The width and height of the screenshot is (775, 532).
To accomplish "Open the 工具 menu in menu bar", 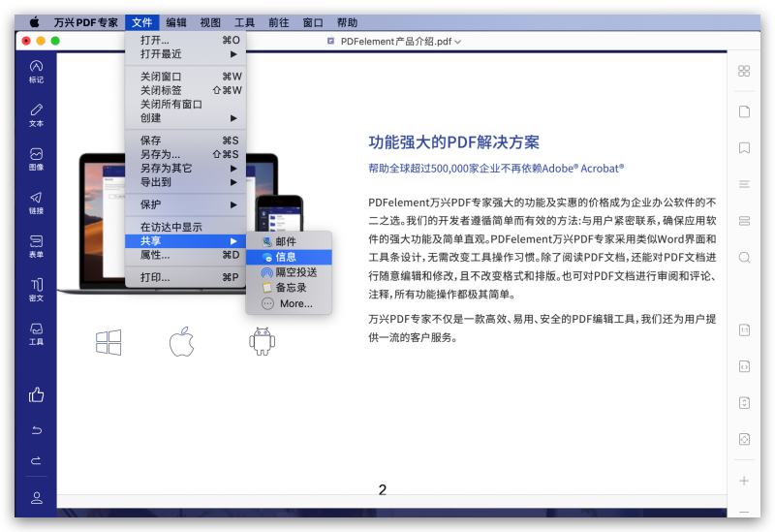I will 244,22.
